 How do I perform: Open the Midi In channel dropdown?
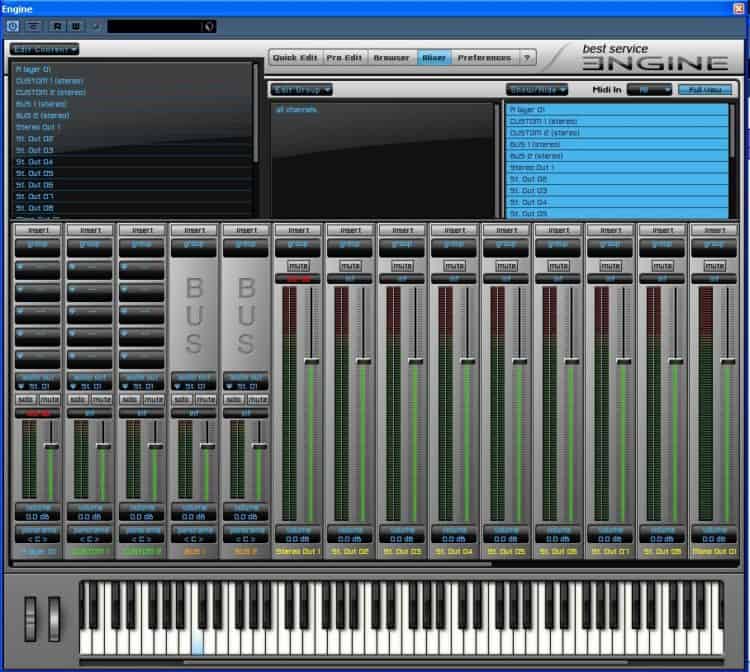pyautogui.click(x=649, y=89)
